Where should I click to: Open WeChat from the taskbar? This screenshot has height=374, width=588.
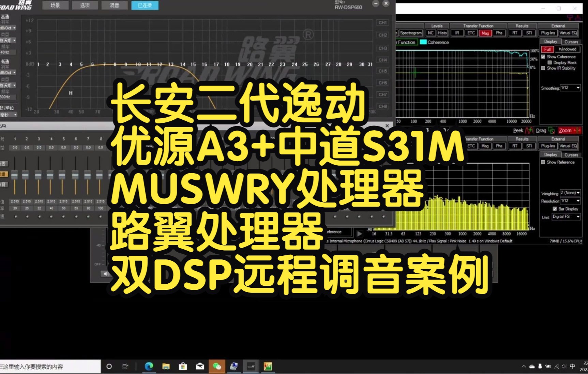[x=217, y=366]
